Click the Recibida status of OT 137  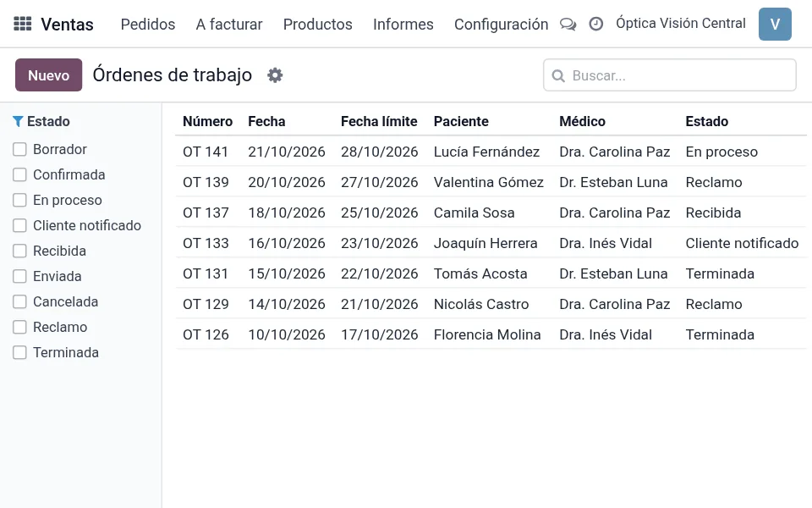click(x=713, y=213)
